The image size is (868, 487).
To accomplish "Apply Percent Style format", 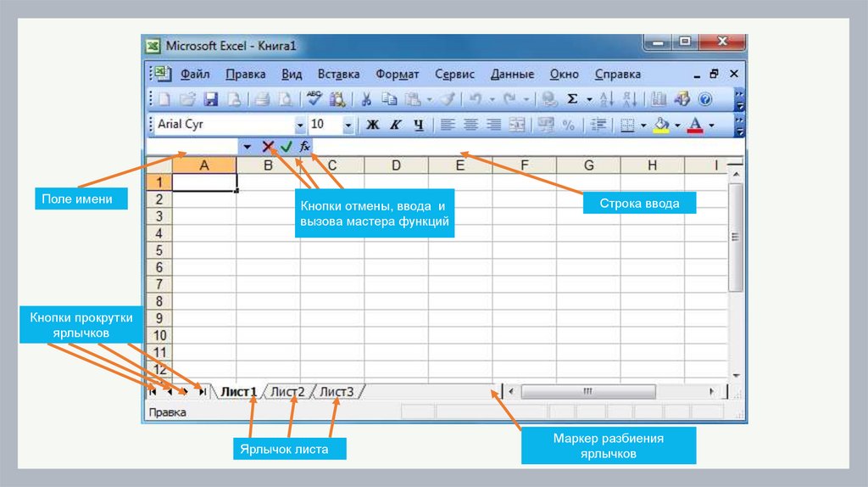I will [569, 125].
